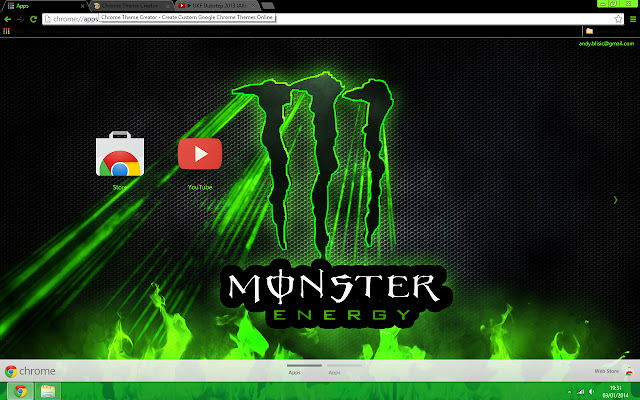The width and height of the screenshot is (640, 400).
Task: Open a new tab
Action: 268,6
